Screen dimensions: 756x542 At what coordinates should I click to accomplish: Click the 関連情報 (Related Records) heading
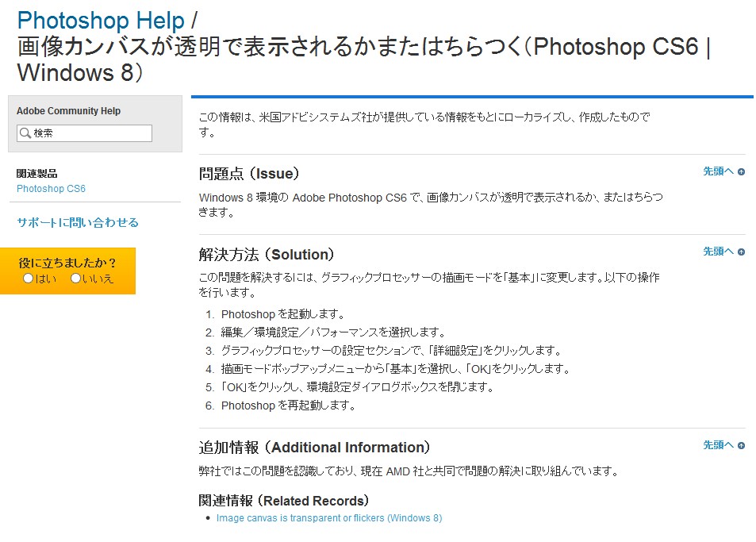click(283, 501)
